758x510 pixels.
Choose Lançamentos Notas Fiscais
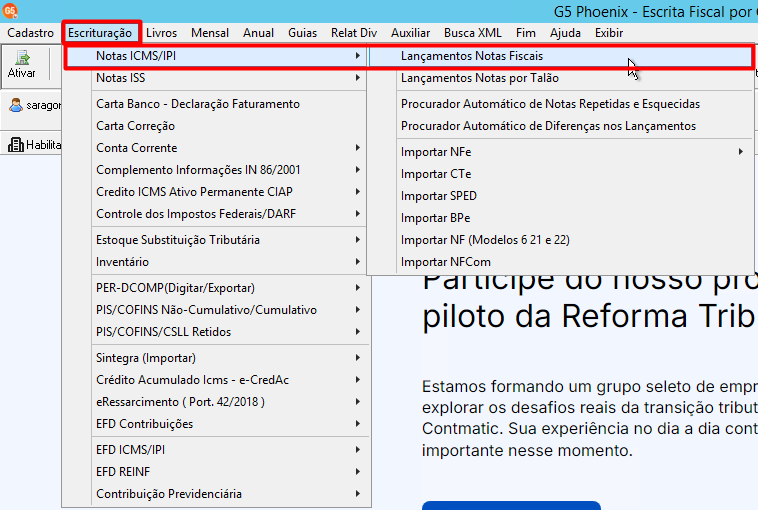[560, 56]
